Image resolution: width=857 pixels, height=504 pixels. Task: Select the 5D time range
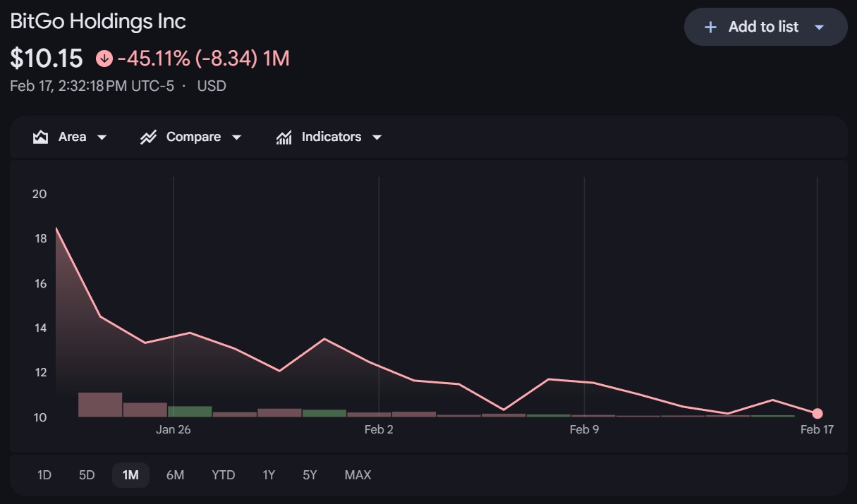pyautogui.click(x=87, y=475)
